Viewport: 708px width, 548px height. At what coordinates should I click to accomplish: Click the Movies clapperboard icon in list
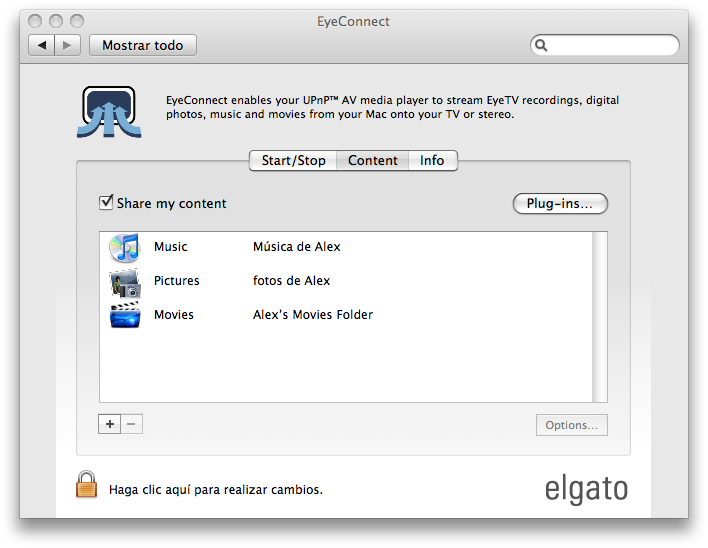(x=125, y=315)
